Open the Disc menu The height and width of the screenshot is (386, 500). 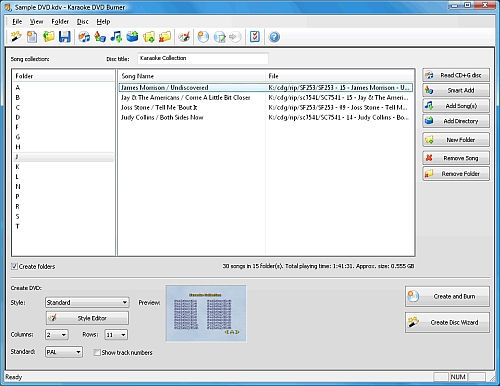coord(82,22)
